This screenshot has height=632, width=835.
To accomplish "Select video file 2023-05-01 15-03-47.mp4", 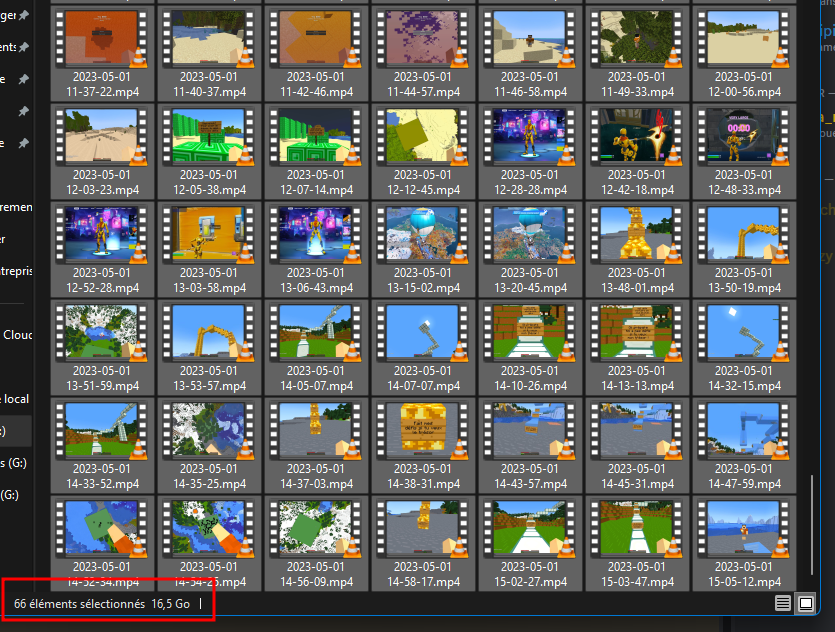I will (637, 543).
